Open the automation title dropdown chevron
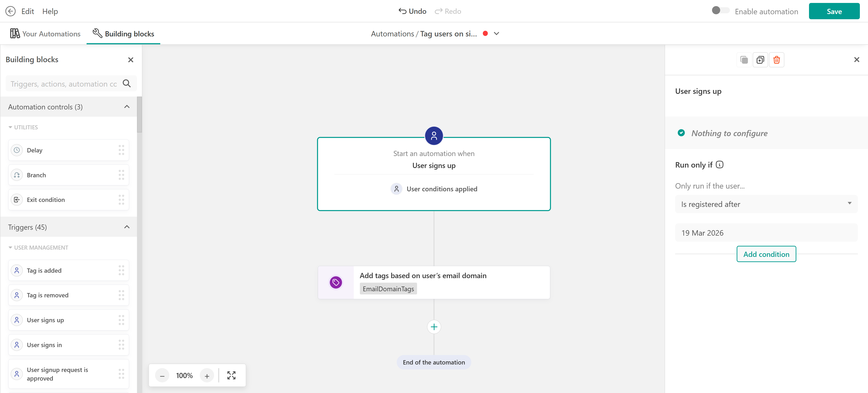Image resolution: width=868 pixels, height=393 pixels. pyautogui.click(x=496, y=33)
